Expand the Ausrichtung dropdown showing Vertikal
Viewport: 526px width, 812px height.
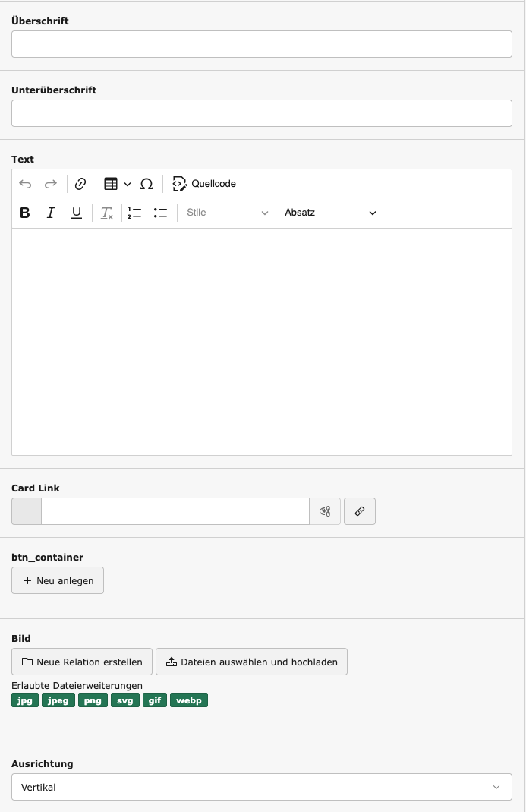click(x=262, y=787)
